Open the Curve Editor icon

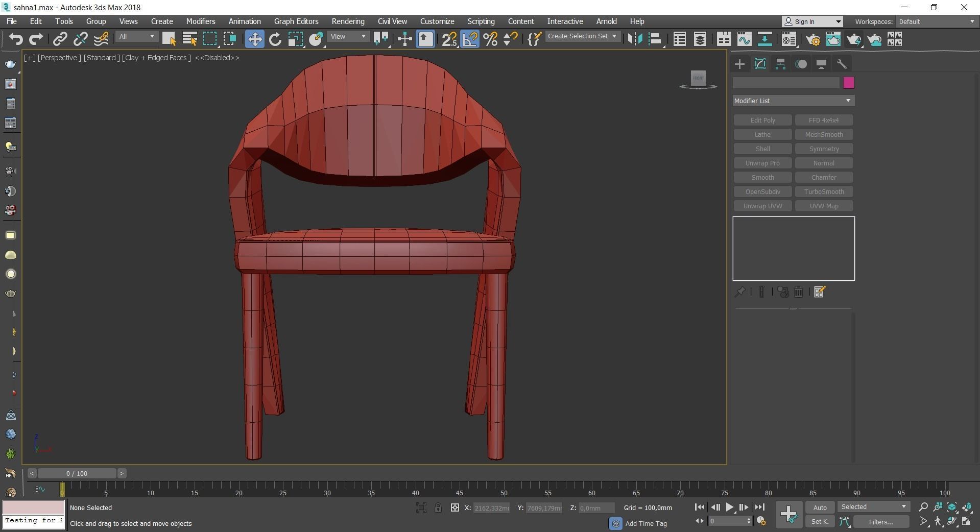pyautogui.click(x=744, y=39)
